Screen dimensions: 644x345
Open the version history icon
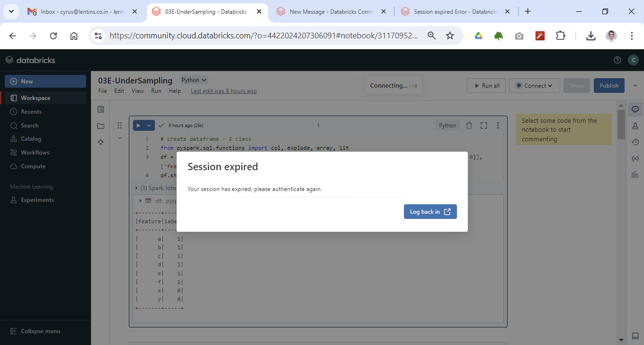click(635, 142)
